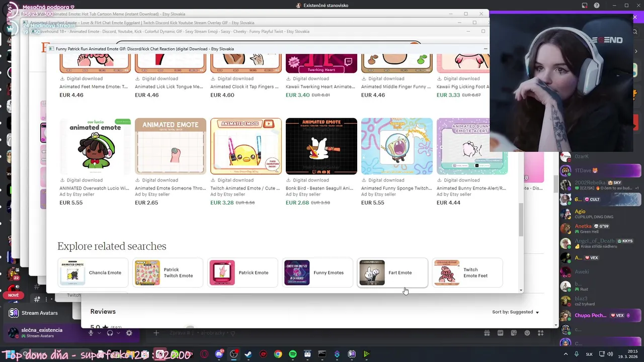Open the Fart Emote related search
This screenshot has height=362, width=644.
coord(392,273)
